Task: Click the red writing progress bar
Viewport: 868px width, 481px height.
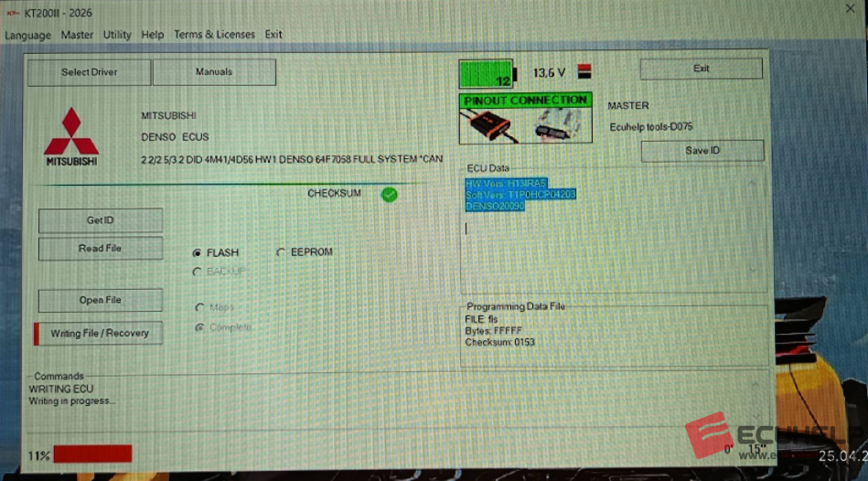Action: click(92, 454)
